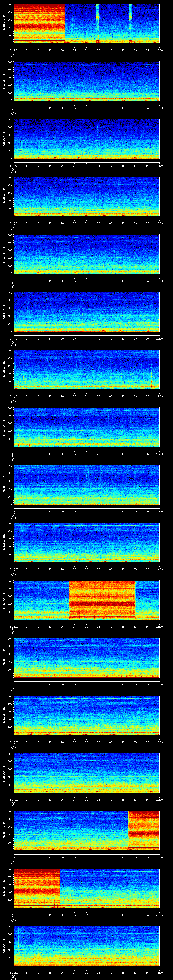
Task: Click the "31:00" end time label
Action: [159, 972]
